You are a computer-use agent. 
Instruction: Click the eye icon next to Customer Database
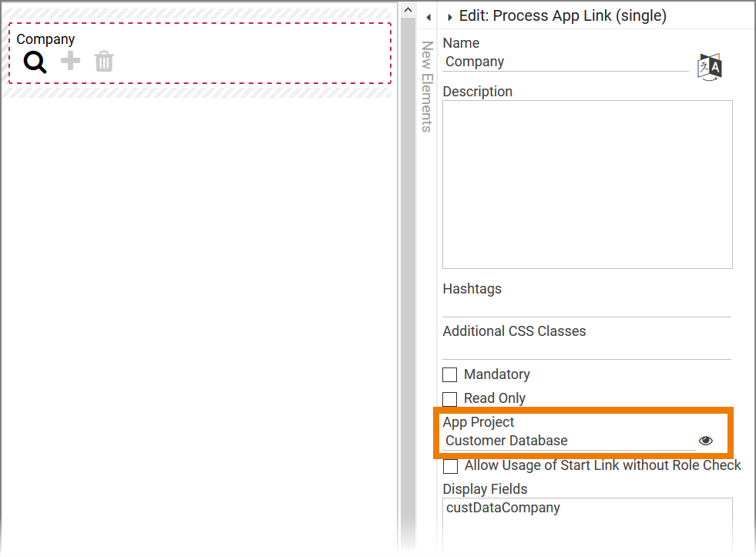click(705, 441)
